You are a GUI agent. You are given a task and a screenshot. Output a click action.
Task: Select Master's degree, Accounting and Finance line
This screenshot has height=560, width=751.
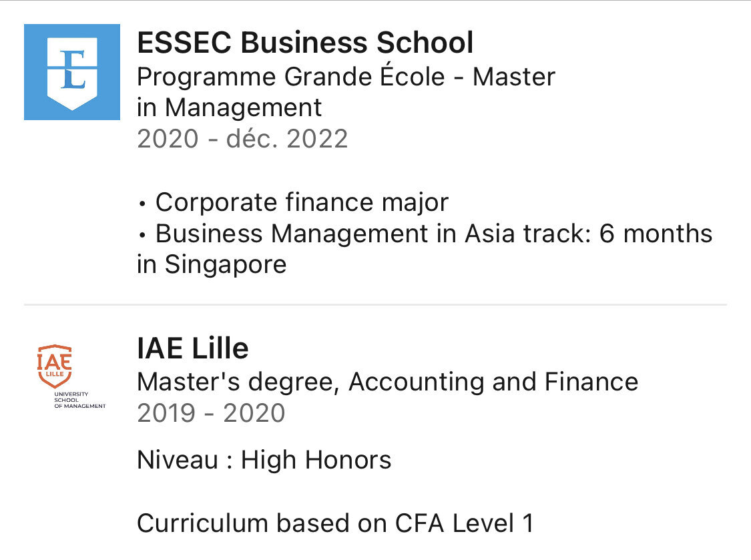pos(387,382)
